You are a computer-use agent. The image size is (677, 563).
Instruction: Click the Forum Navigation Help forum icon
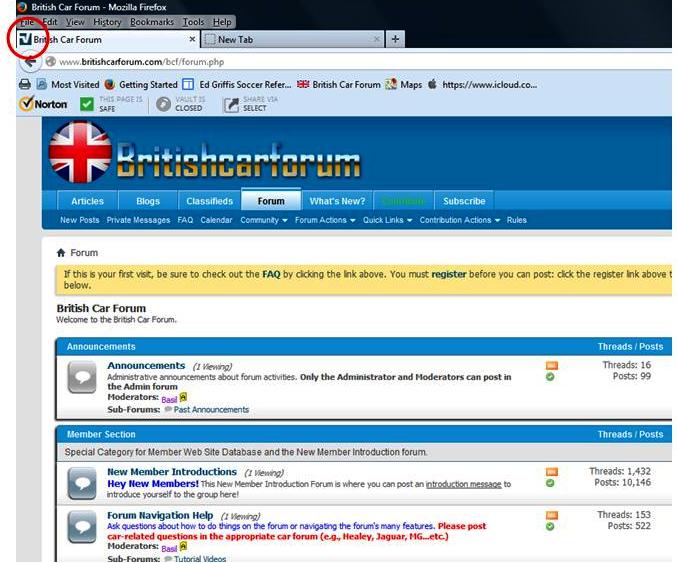point(82,527)
